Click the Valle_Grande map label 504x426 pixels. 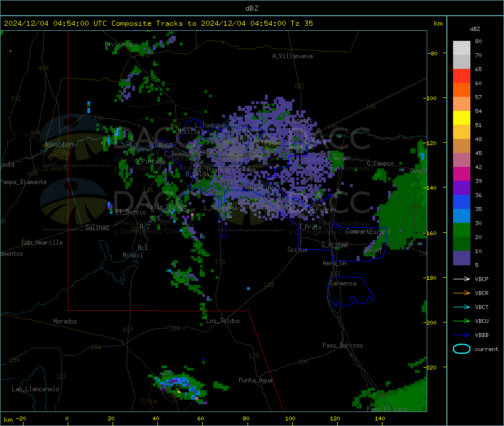point(166,206)
